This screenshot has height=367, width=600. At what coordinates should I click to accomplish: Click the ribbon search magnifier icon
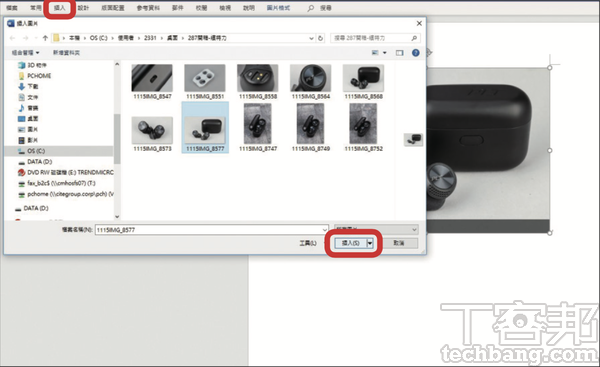pos(311,8)
